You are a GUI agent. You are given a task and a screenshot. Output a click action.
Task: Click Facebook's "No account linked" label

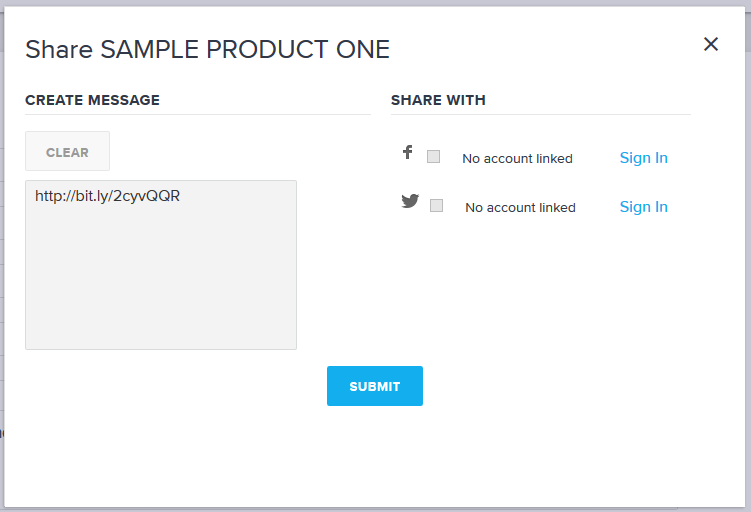(x=517, y=159)
